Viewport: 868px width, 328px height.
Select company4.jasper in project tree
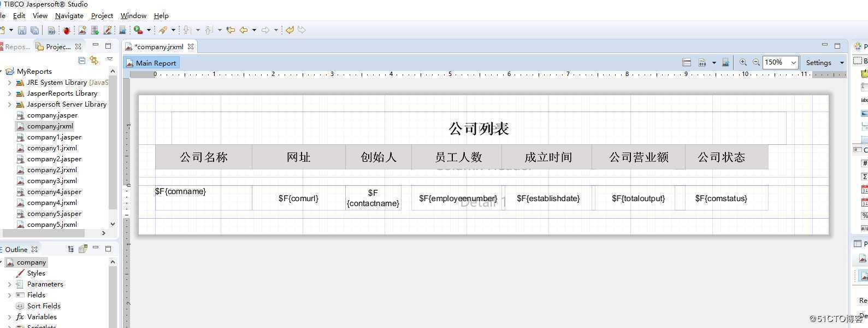[x=54, y=192]
